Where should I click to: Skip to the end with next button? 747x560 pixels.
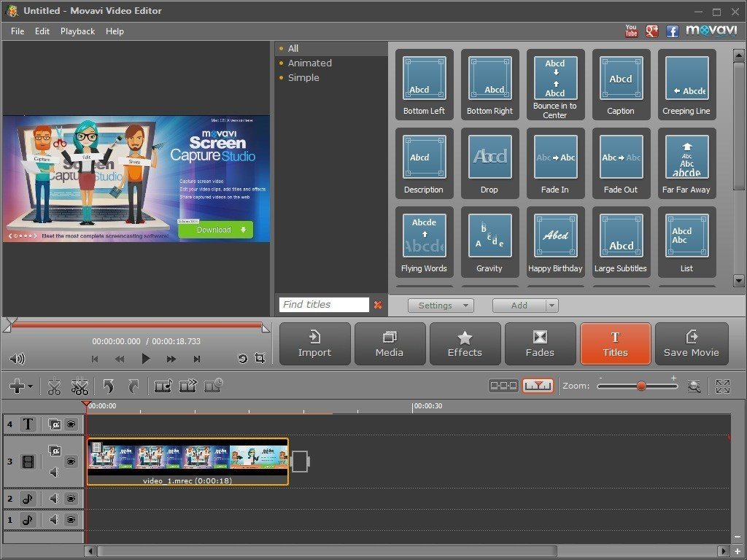click(197, 359)
